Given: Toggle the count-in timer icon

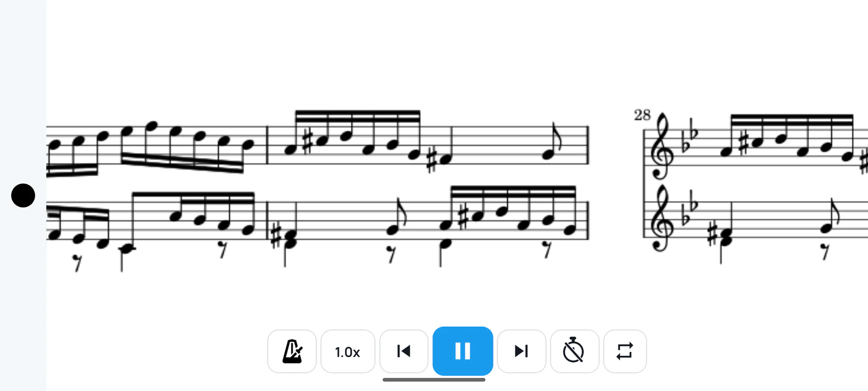Looking at the screenshot, I should pos(574,351).
